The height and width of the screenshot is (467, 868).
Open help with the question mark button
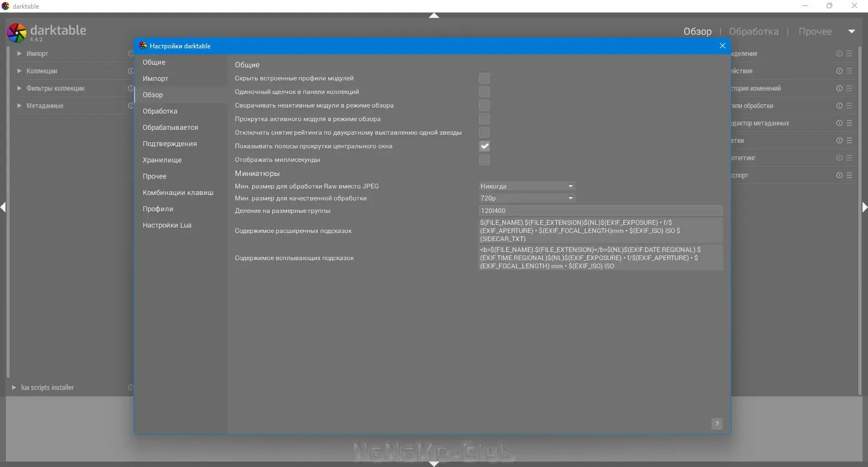[x=717, y=424]
